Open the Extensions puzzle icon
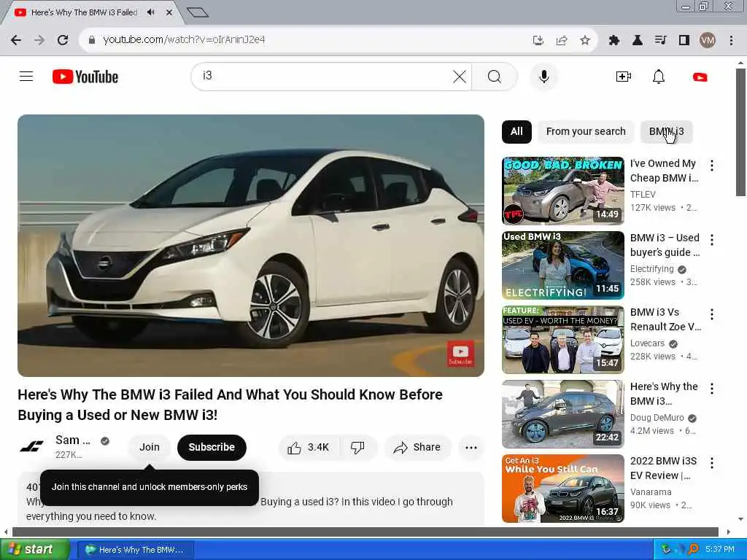 (614, 40)
